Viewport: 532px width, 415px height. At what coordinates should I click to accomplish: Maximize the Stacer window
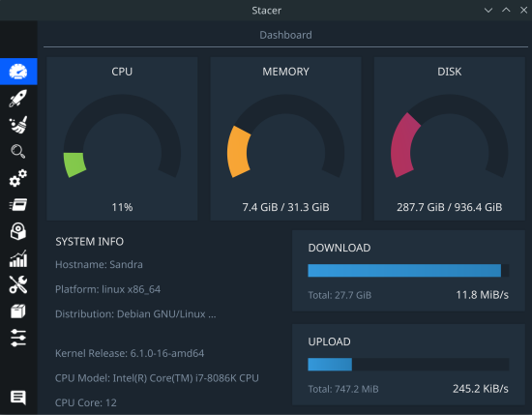[506, 11]
